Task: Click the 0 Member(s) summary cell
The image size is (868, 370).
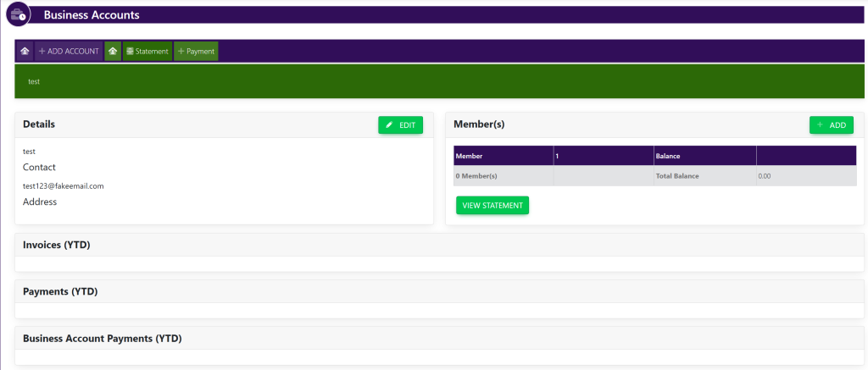Action: (x=476, y=176)
